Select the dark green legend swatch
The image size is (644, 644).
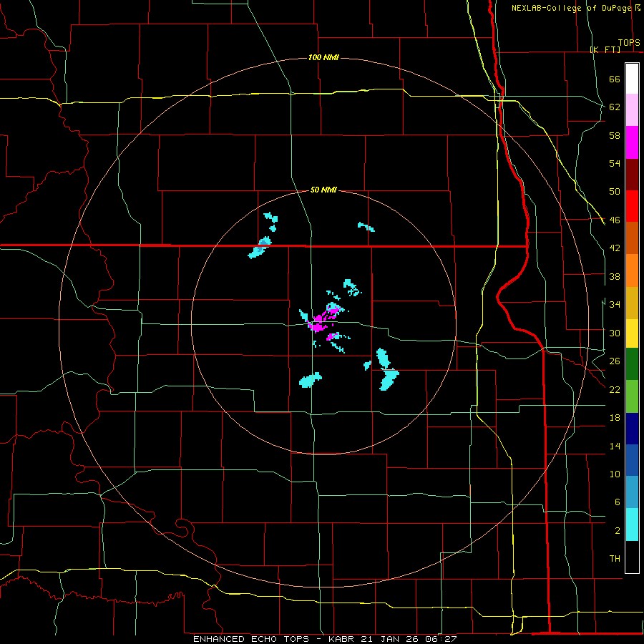click(632, 364)
